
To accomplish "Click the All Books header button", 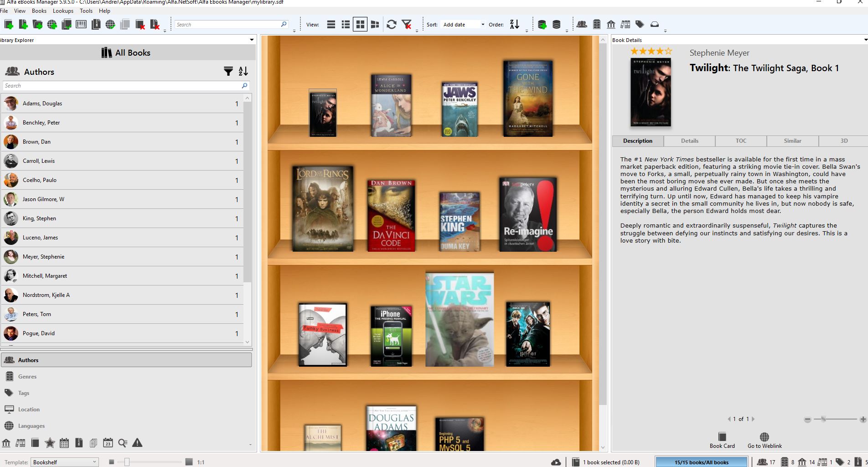I will point(126,52).
